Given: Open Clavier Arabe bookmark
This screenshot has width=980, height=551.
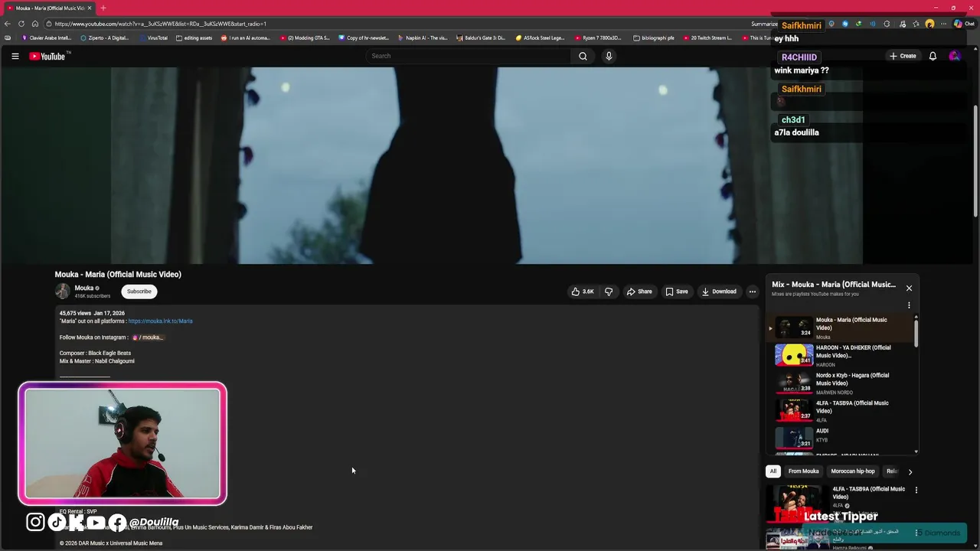Looking at the screenshot, I should pos(47,37).
